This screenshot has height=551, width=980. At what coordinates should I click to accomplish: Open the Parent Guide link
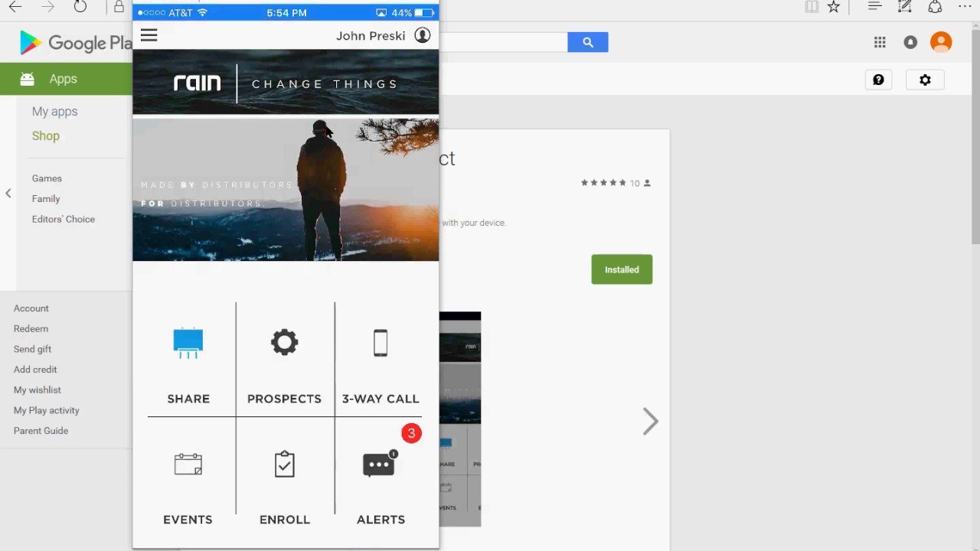(41, 431)
